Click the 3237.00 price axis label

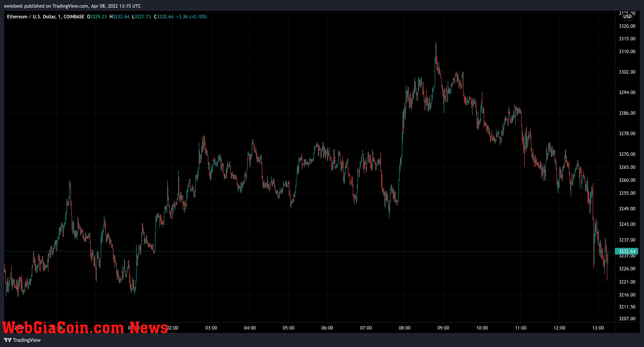pos(627,240)
